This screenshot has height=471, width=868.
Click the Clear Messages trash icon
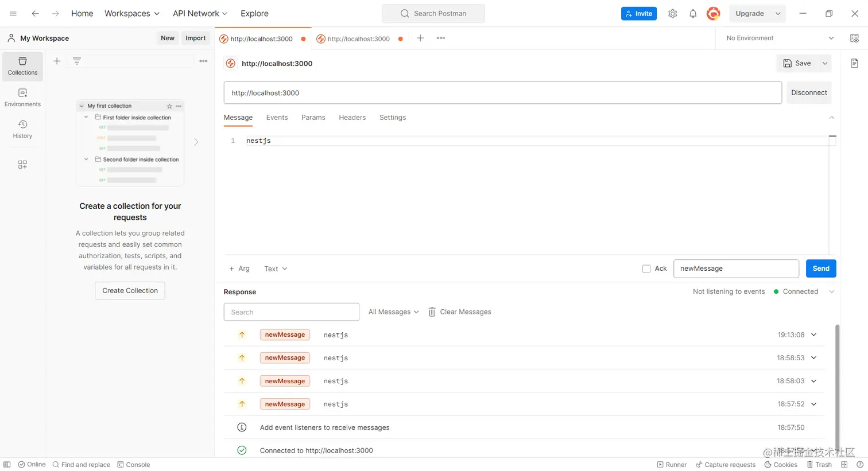tap(432, 312)
